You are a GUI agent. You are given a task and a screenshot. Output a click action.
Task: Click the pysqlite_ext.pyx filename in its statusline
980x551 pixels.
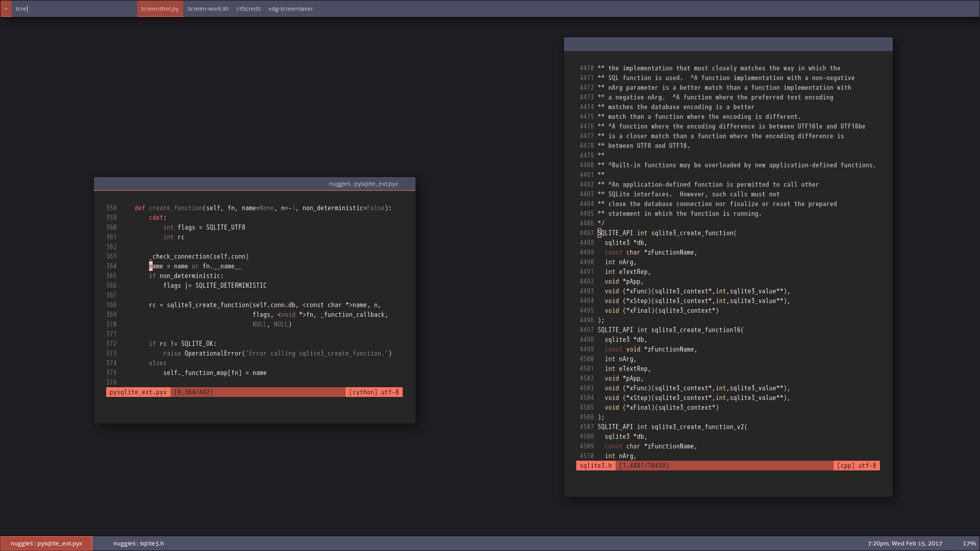[x=138, y=392]
